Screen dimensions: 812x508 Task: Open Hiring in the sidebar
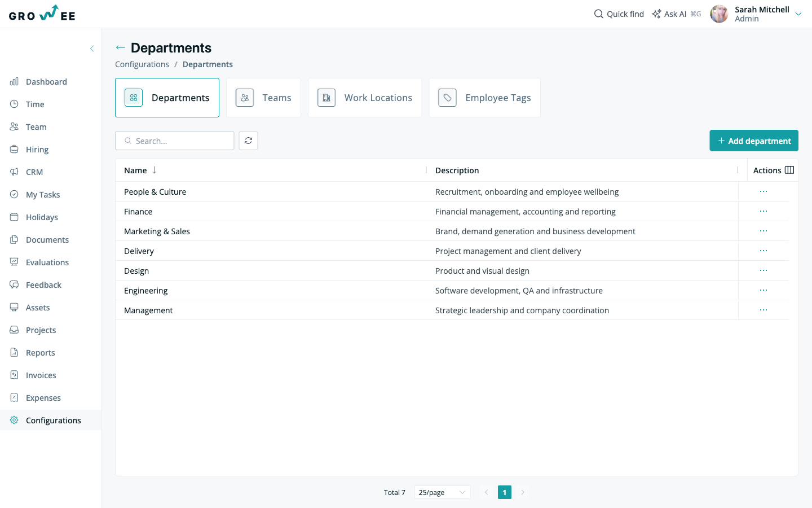tap(37, 150)
